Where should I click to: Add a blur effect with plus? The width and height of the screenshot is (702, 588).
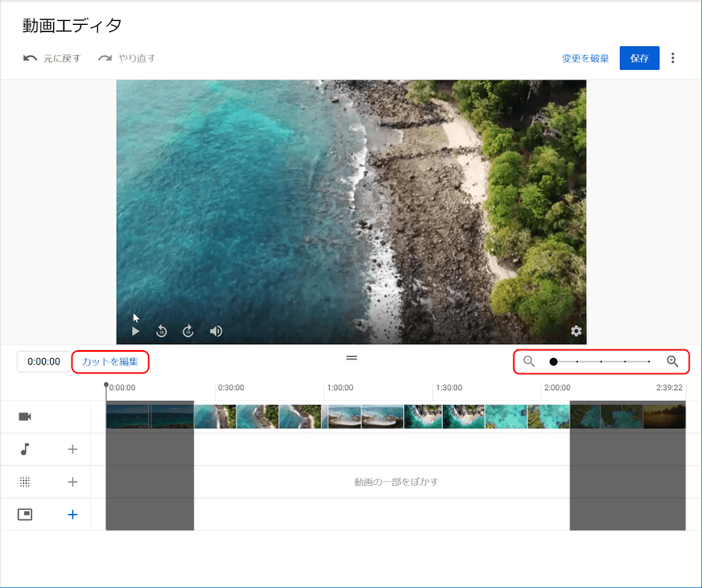pyautogui.click(x=73, y=482)
